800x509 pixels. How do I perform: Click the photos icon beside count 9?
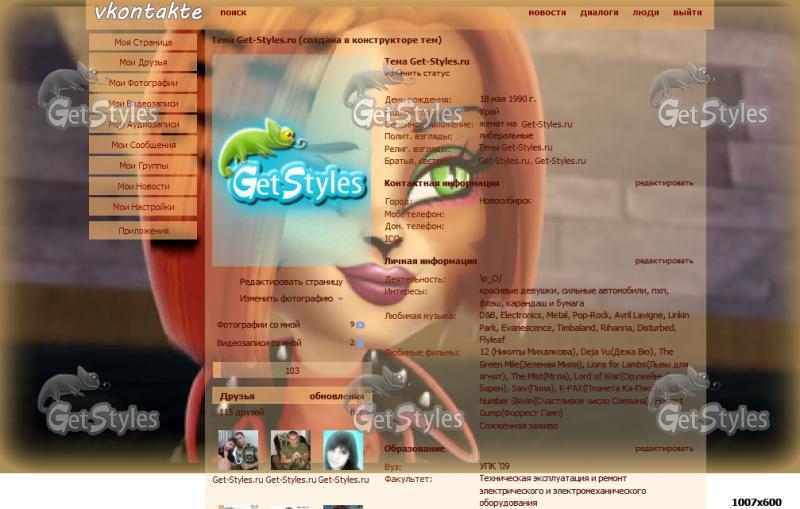coord(361,325)
